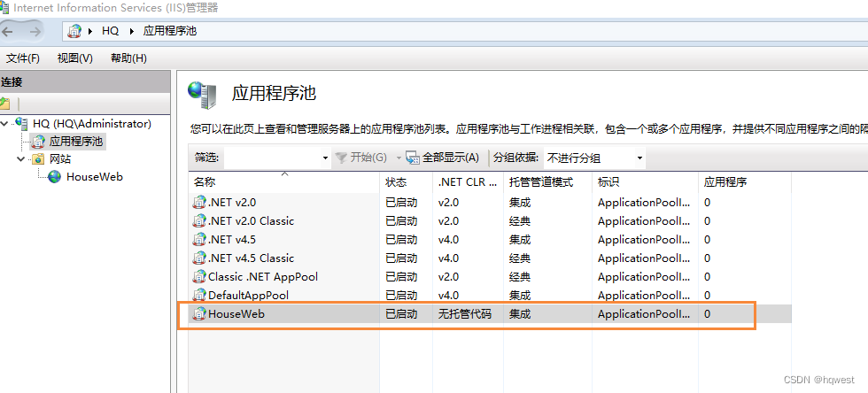The width and height of the screenshot is (868, 393).
Task: Click the 应用程序 column header
Action: coord(745,182)
